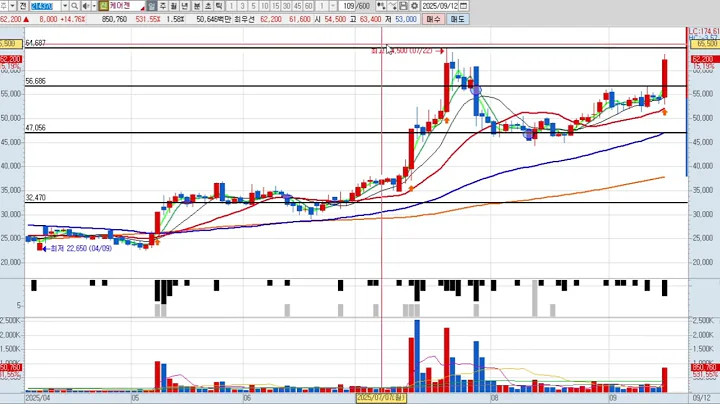Click the yellow 65,500 price tag on right axis
Viewport: 720px width, 404px height.
705,44
